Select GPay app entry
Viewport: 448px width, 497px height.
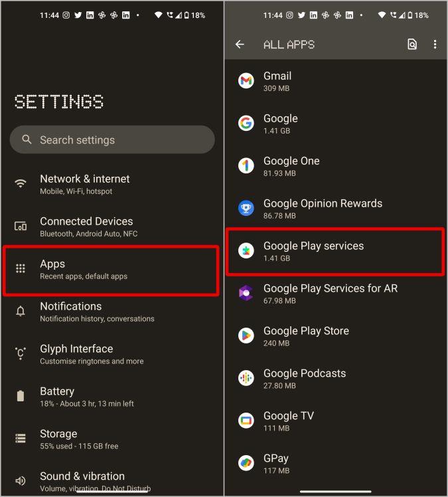[x=336, y=464]
